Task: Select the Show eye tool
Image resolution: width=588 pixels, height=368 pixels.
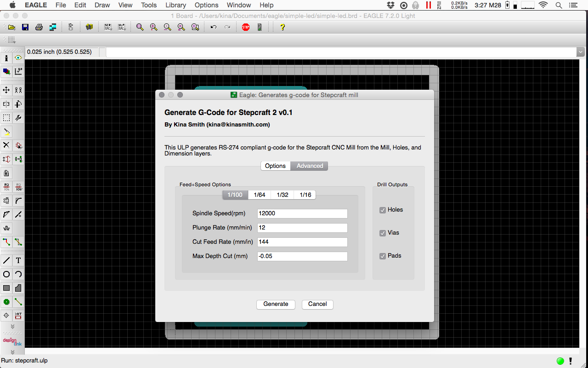Action: pos(18,58)
